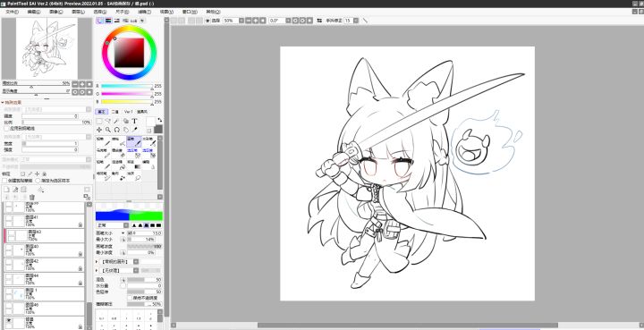Delete layer using the trash can icon

[x=31, y=198]
